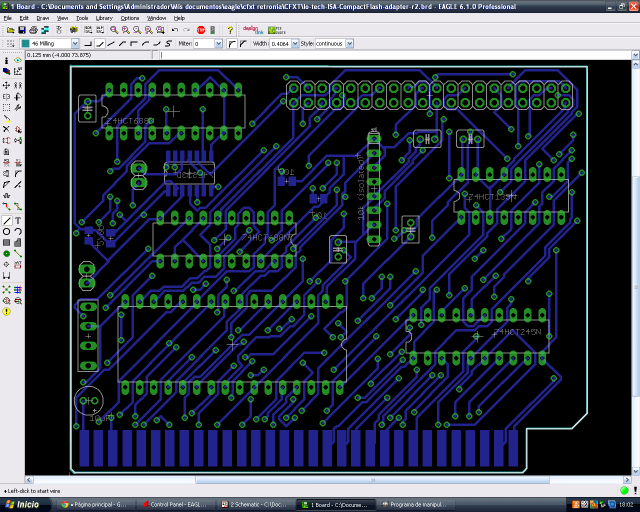This screenshot has width=640, height=512.
Task: Select the Arc tool
Action: [18, 232]
